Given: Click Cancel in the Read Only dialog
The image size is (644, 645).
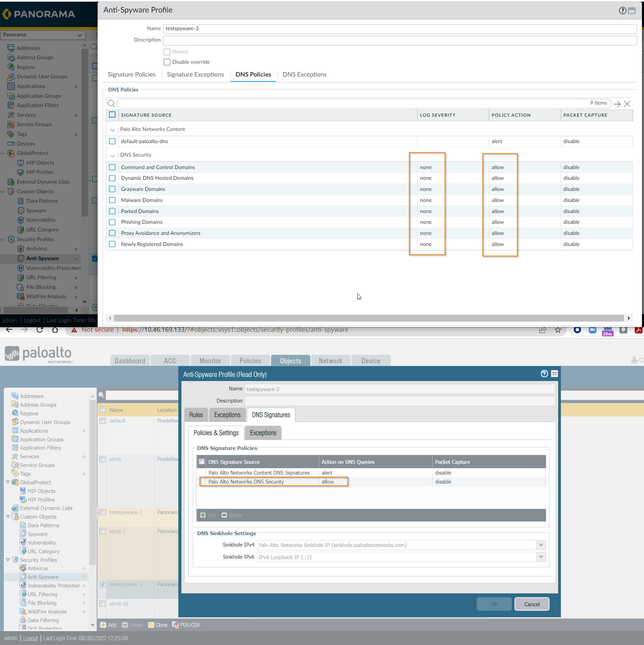Looking at the screenshot, I should click(x=532, y=604).
